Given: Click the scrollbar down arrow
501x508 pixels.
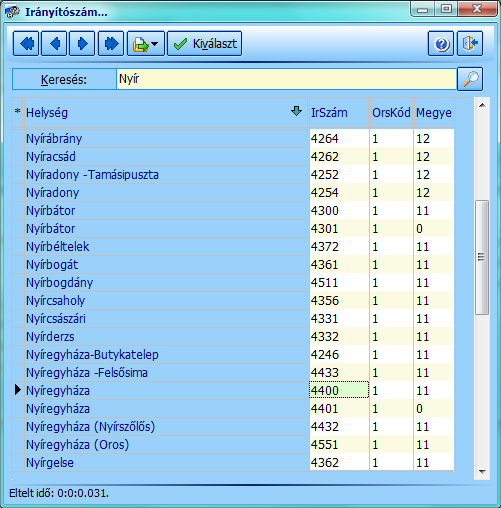Looking at the screenshot, I should (x=482, y=471).
